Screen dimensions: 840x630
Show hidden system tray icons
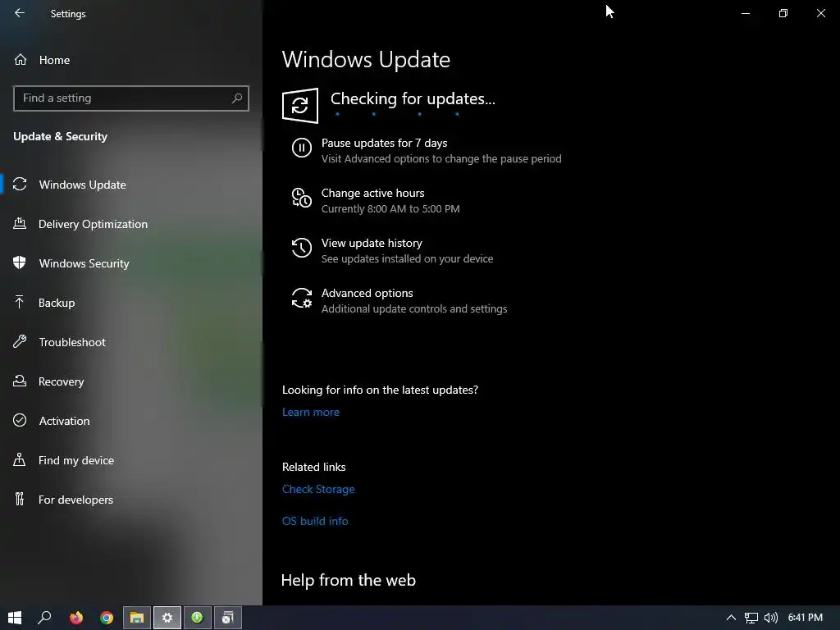pos(731,618)
